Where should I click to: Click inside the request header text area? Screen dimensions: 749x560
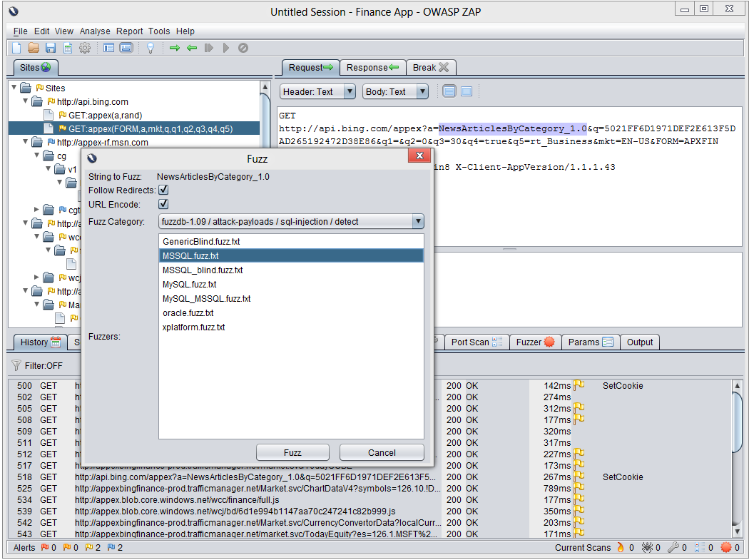tap(509, 177)
